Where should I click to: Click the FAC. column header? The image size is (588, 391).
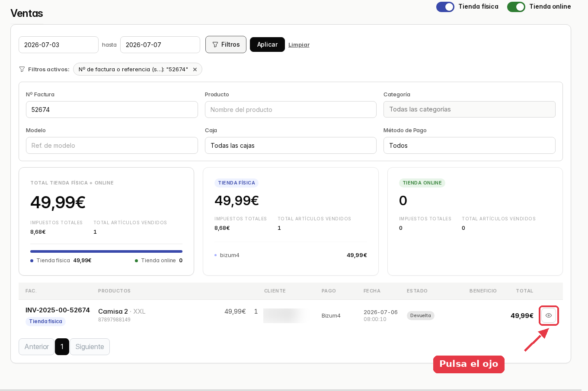(x=31, y=291)
